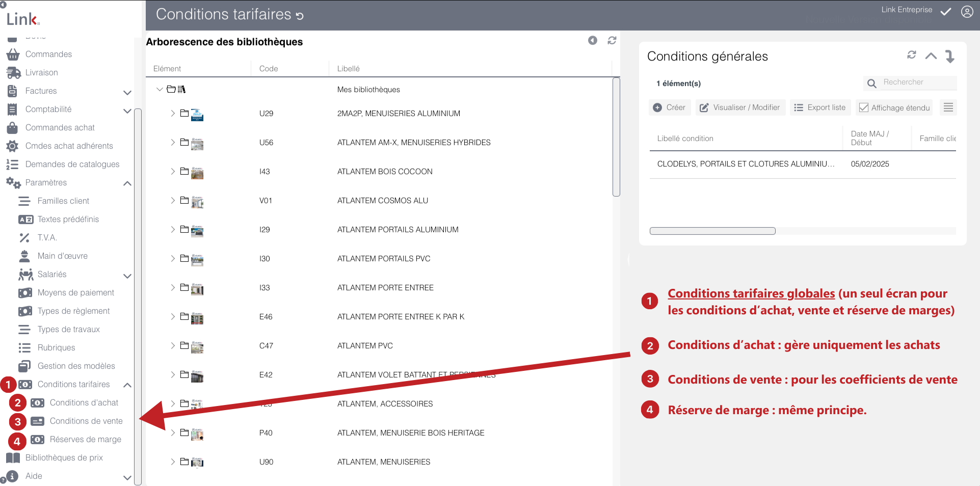Click the search magnifier icon

[871, 83]
